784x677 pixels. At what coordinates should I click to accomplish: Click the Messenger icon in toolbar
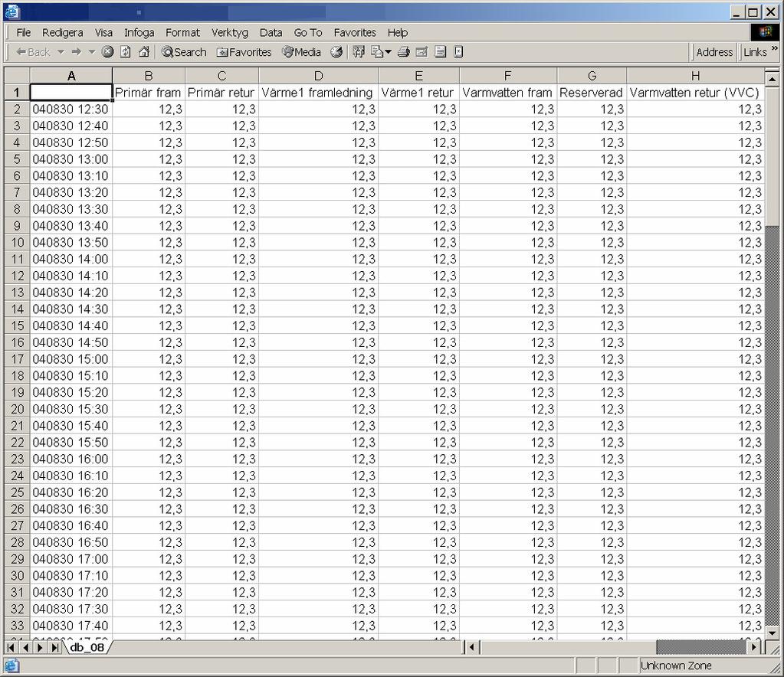[458, 52]
